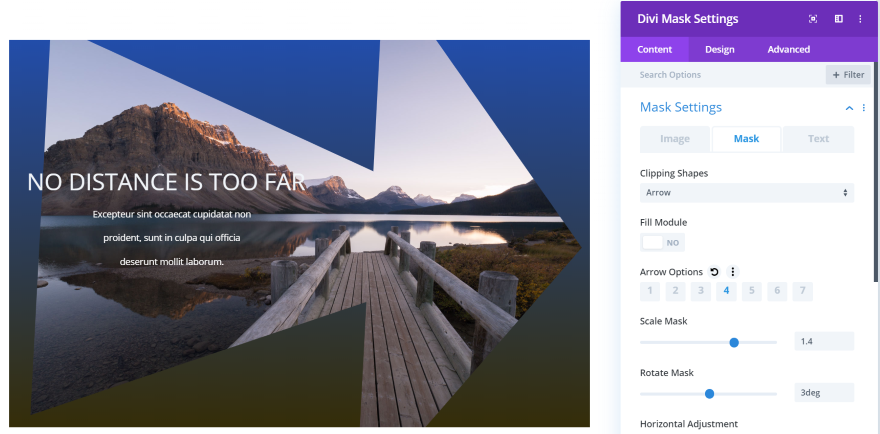Click the Divi Mask Settings panel title

(x=688, y=19)
